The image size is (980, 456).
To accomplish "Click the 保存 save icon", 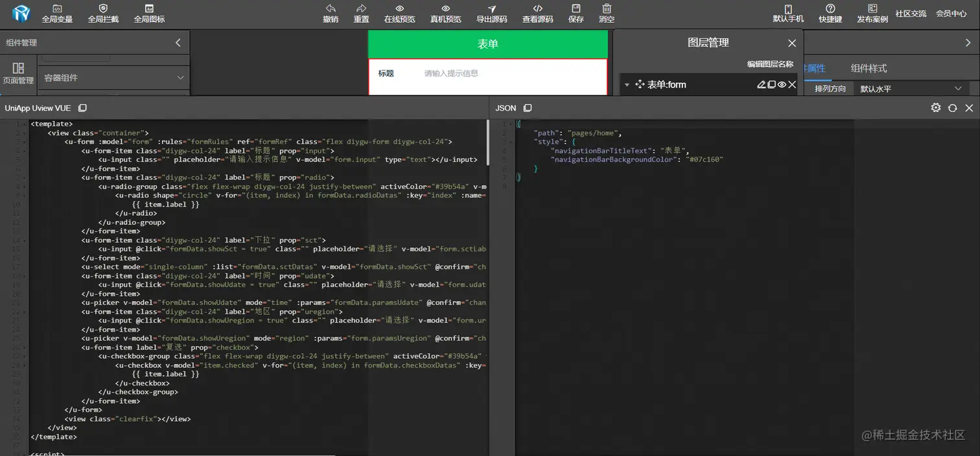I will pos(576,14).
